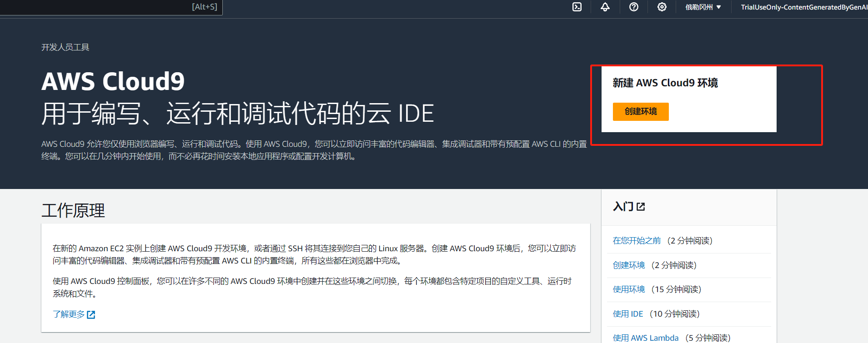The width and height of the screenshot is (868, 343).
Task: Open the help question mark icon
Action: [634, 7]
